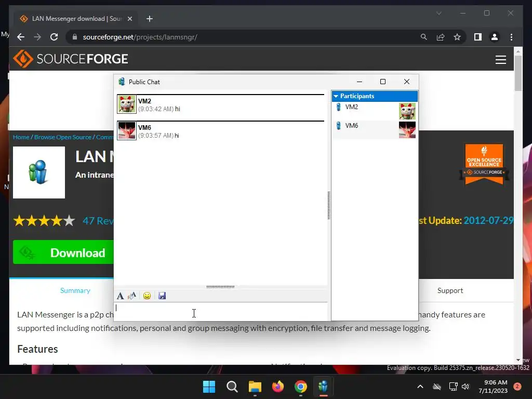532x399 pixels.
Task: Click the Open Source Excellence badge
Action: click(x=484, y=164)
